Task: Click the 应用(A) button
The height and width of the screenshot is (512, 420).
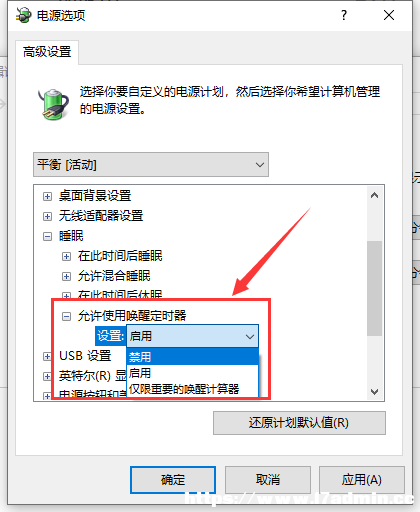Action: pyautogui.click(x=362, y=480)
